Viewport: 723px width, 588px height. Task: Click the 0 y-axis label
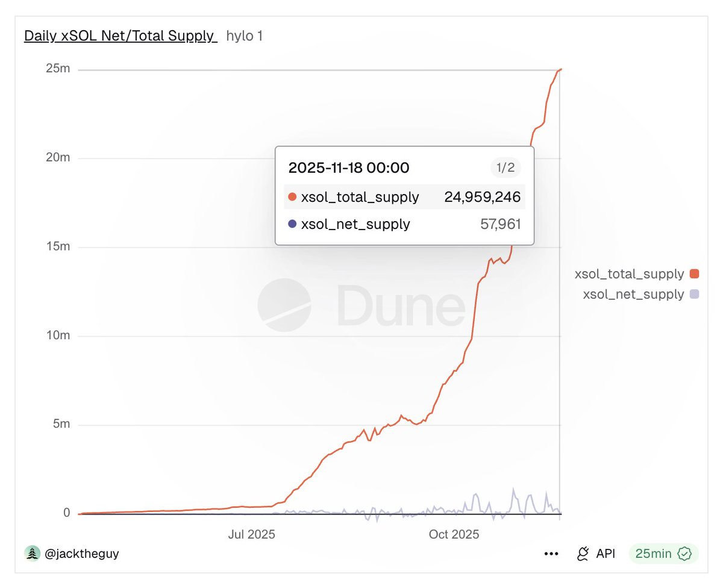(67, 513)
